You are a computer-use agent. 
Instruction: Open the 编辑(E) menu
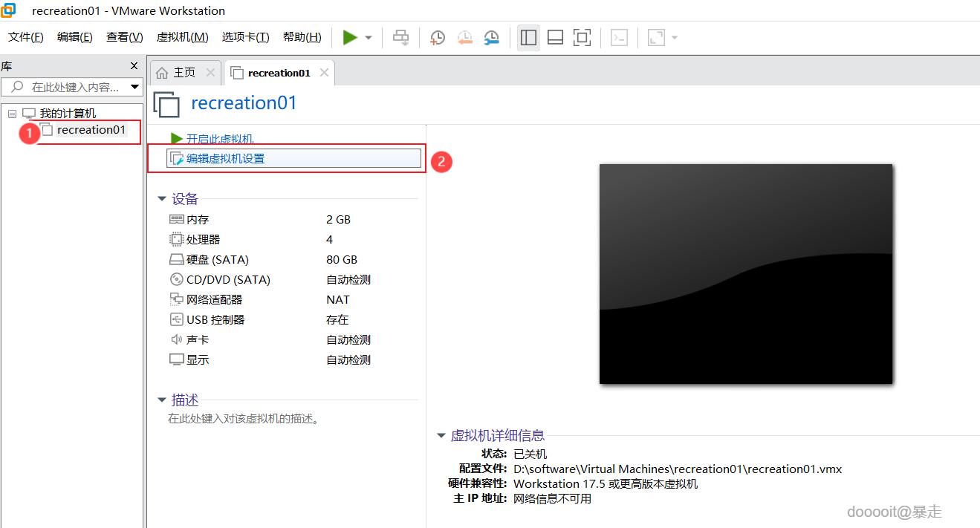coord(75,37)
